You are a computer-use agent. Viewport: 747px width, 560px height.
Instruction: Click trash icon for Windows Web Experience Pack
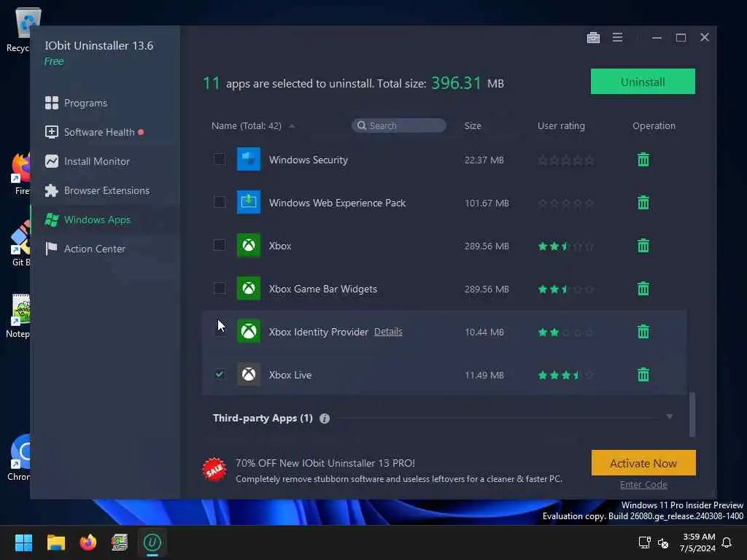click(x=643, y=203)
